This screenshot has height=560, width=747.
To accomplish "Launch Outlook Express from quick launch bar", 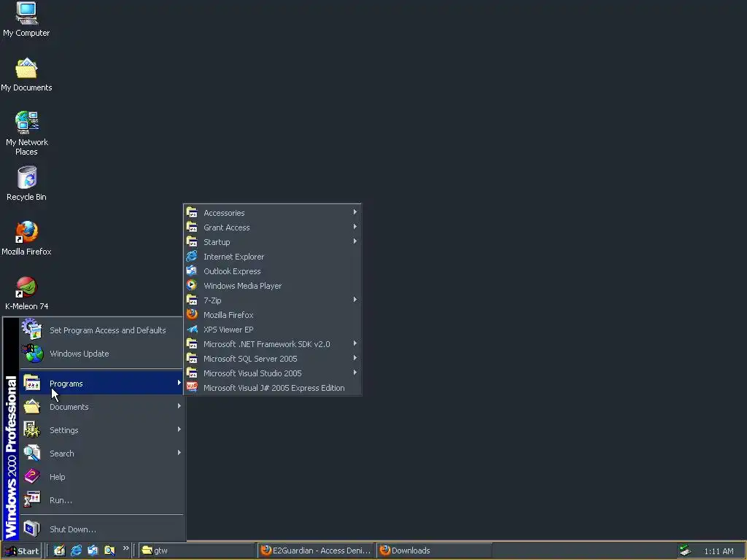I will pyautogui.click(x=93, y=551).
